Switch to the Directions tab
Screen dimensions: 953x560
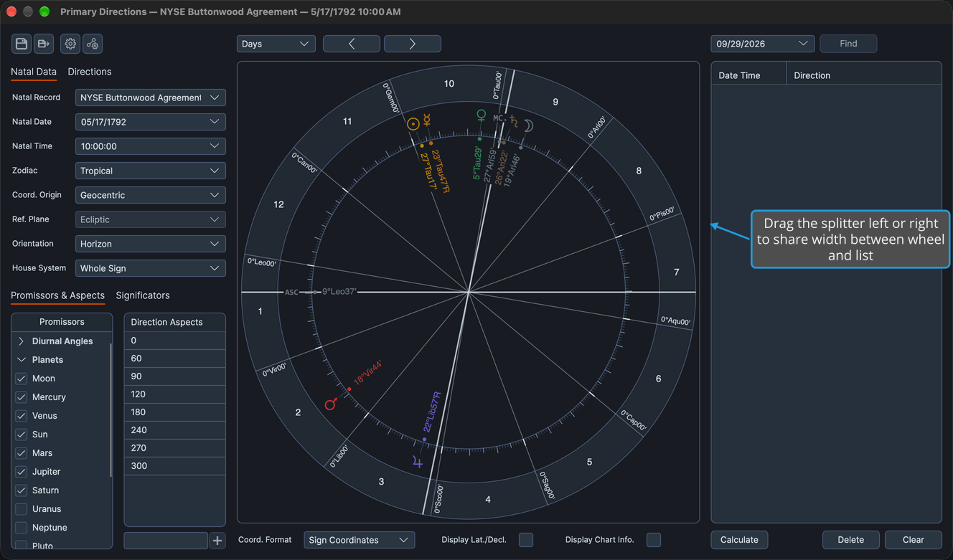point(90,72)
